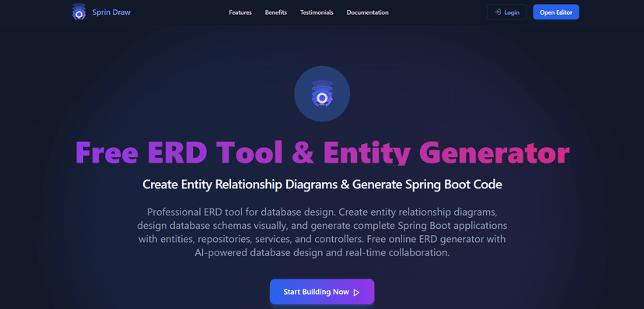Image resolution: width=644 pixels, height=309 pixels.
Task: Click the Login button
Action: point(506,12)
